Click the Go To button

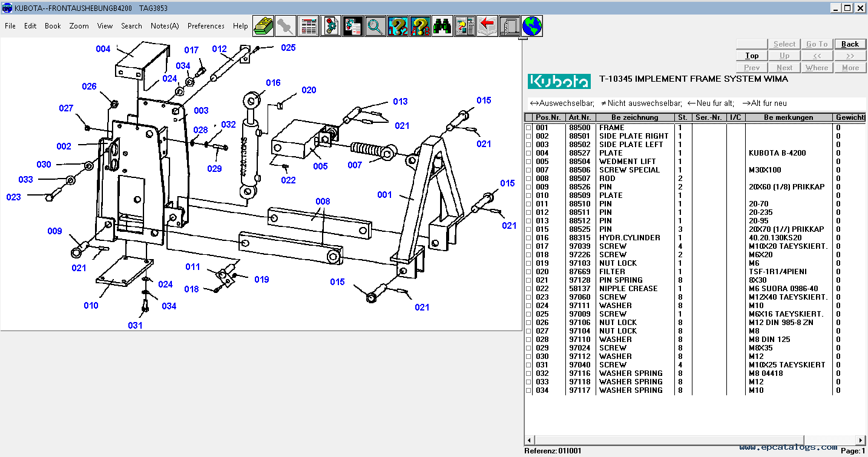pos(817,44)
